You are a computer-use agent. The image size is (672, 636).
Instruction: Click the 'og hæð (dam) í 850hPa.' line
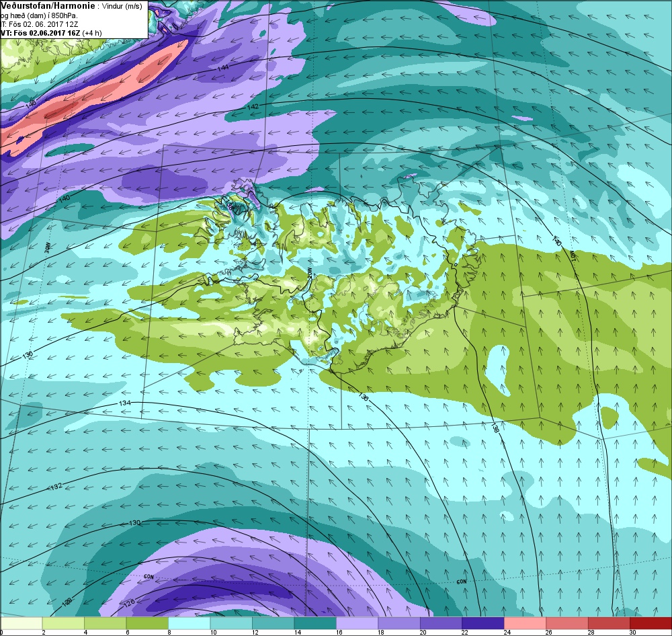click(x=40, y=16)
